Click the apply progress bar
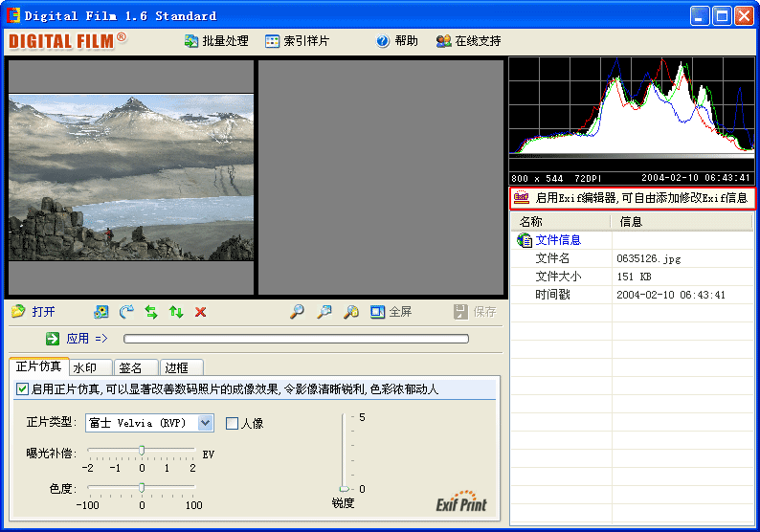The width and height of the screenshot is (760, 532). click(296, 339)
